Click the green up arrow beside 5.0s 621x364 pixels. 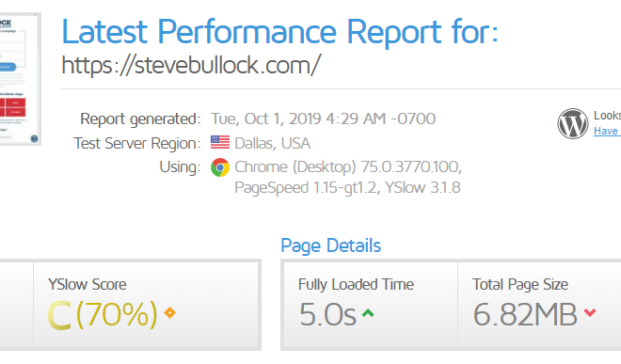(x=368, y=313)
